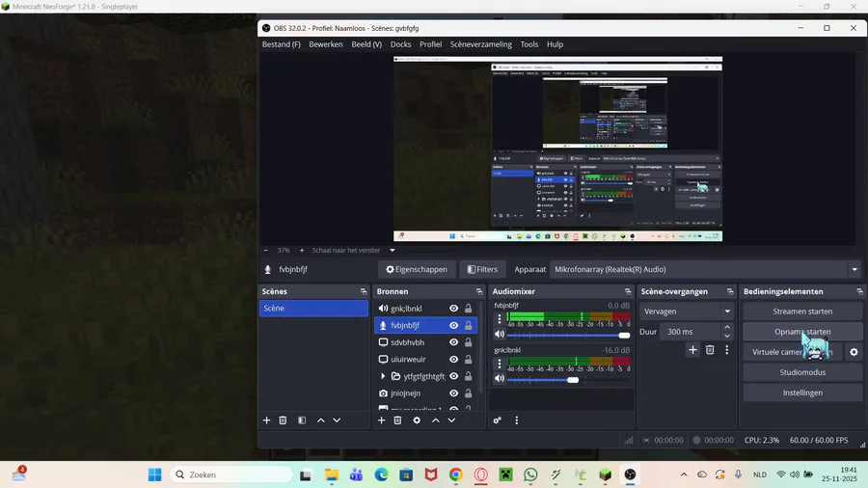This screenshot has width=868, height=488.
Task: Move source up arrow in Bronnen toolbar
Action: 436,420
